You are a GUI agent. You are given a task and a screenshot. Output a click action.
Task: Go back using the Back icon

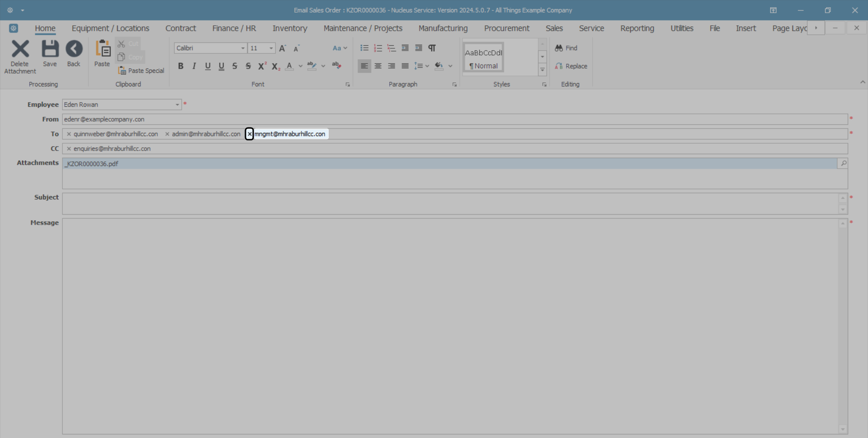74,54
